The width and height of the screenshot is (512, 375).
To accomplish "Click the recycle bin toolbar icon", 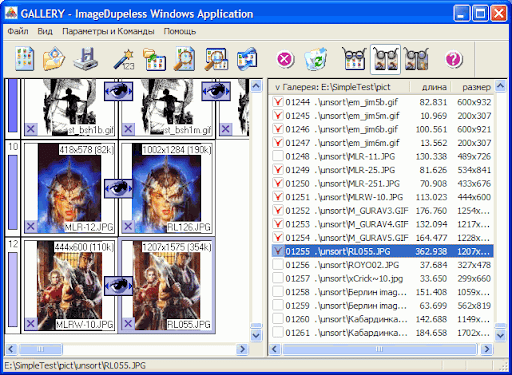I will tap(316, 59).
